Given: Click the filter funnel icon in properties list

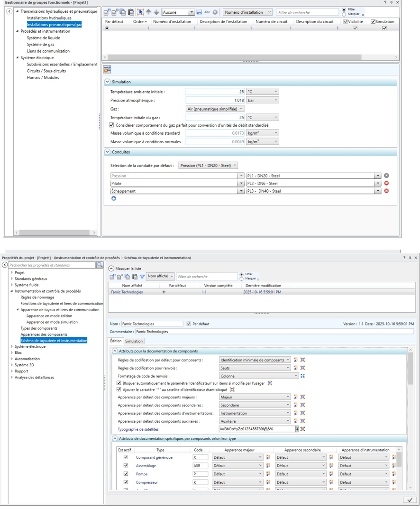Looking at the screenshot, I should coord(142,277).
